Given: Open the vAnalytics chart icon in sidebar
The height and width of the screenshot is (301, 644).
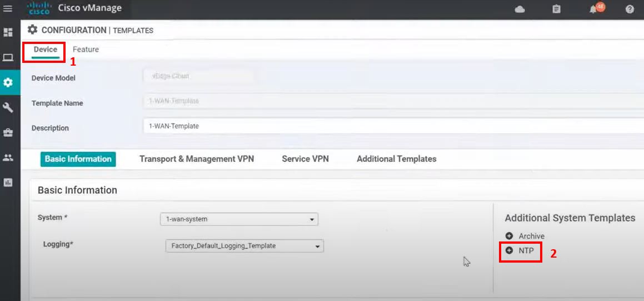Looking at the screenshot, I should (x=8, y=182).
